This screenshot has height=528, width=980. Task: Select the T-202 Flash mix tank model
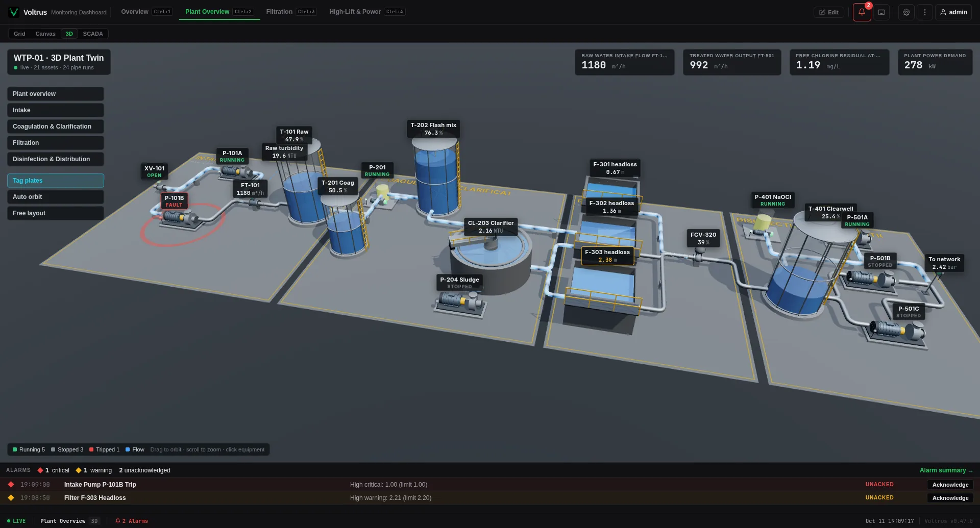tap(436, 176)
